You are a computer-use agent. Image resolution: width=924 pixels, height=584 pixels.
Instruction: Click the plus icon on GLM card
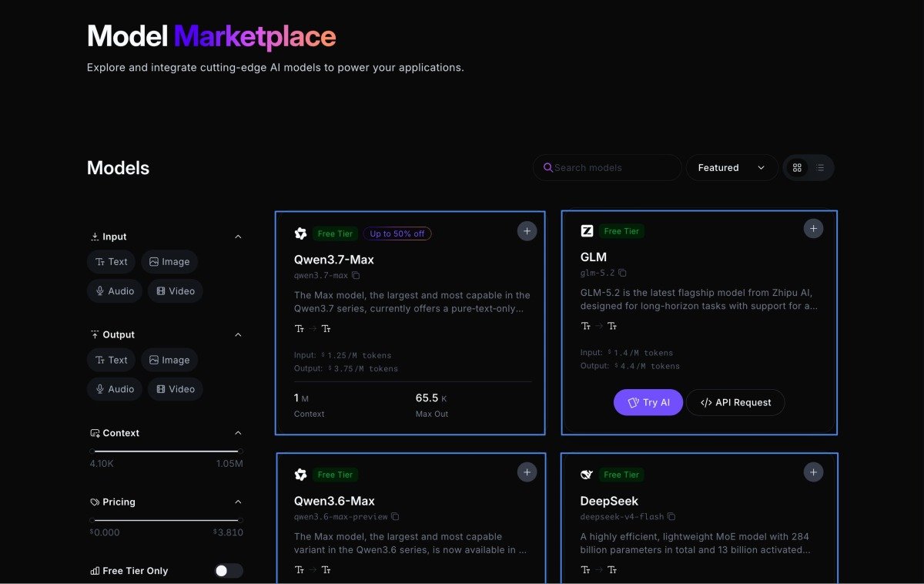click(x=813, y=228)
